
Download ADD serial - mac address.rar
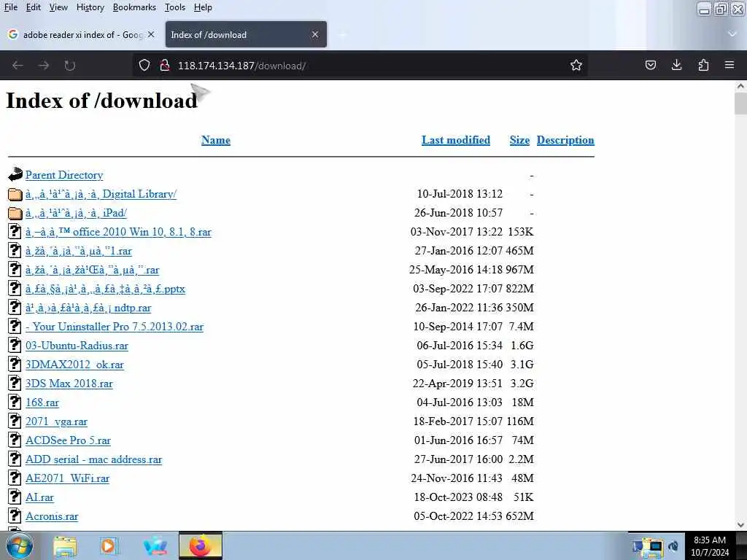point(94,459)
